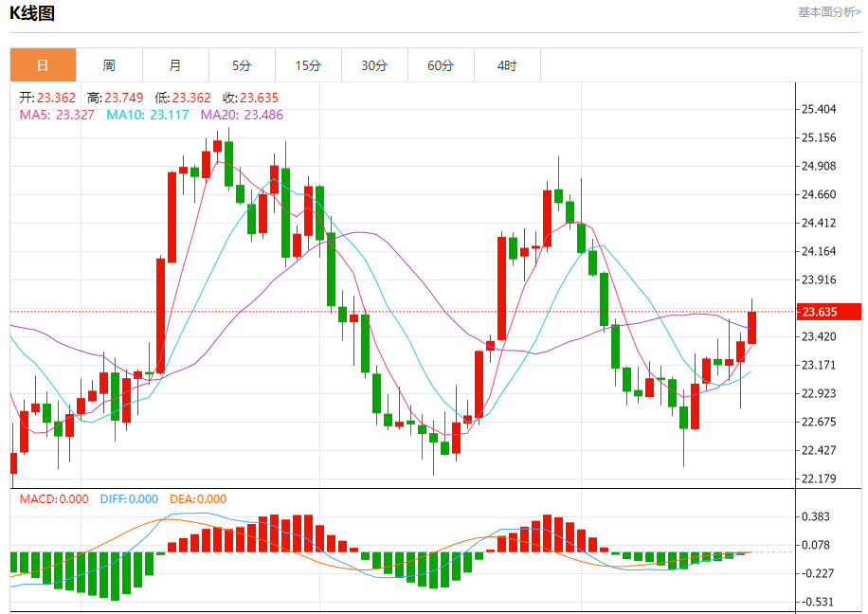868x614 pixels.
Task: Click the 24.660 price axis label
Action: tap(819, 194)
